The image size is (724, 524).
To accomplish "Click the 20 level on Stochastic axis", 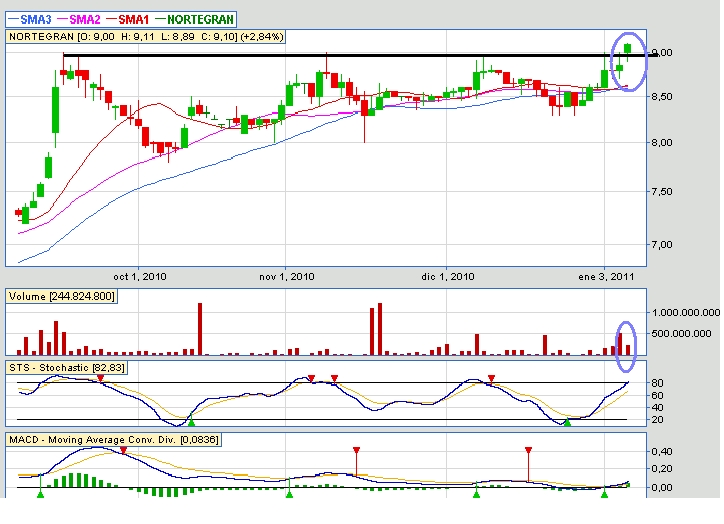I will tap(658, 420).
